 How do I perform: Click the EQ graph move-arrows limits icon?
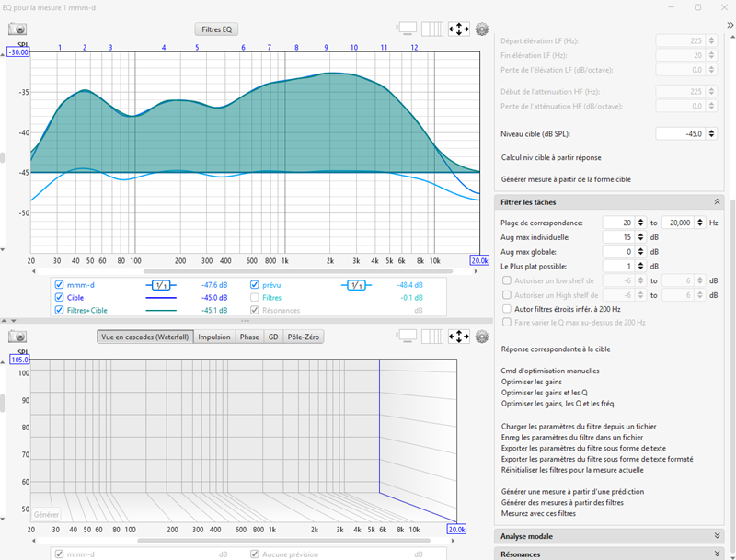point(458,29)
